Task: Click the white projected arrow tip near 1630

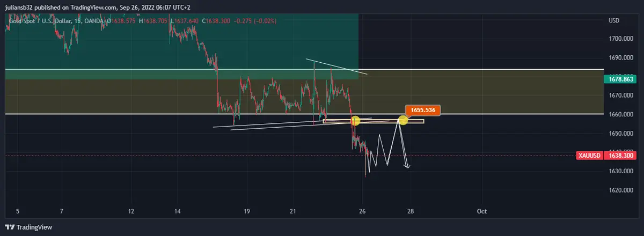Action: coord(408,168)
